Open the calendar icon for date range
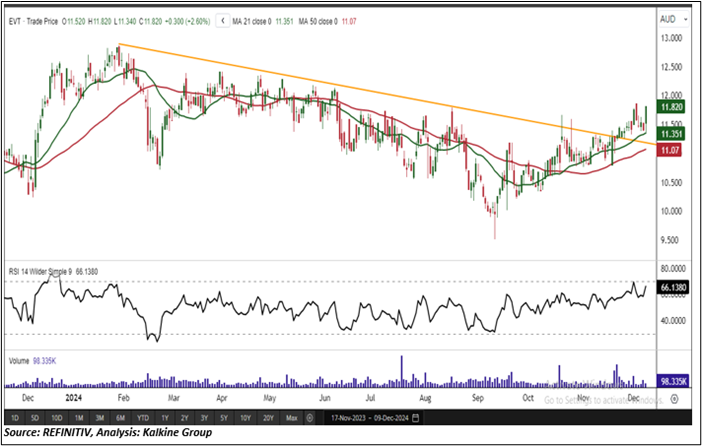 point(415,418)
